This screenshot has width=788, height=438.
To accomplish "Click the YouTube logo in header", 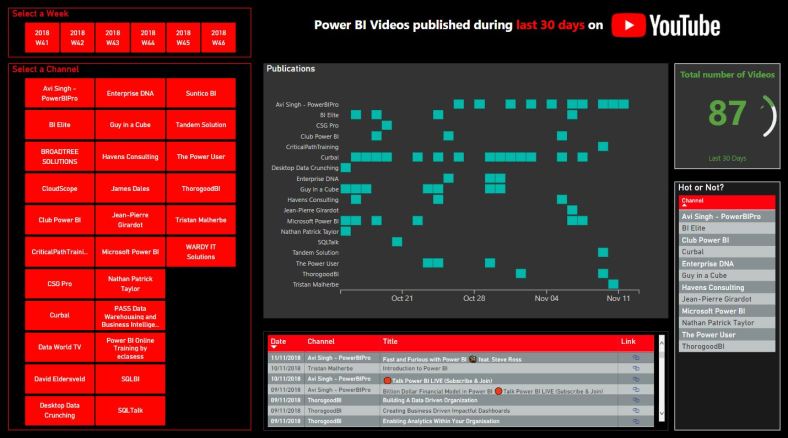I will click(666, 26).
